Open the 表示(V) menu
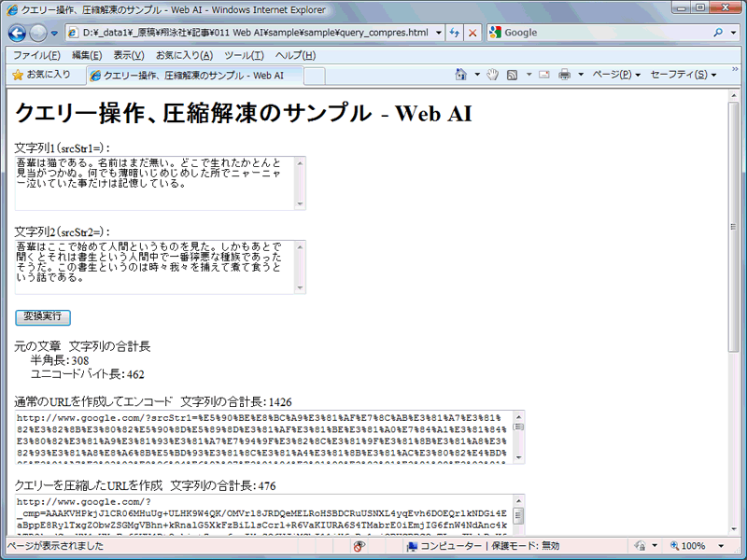The height and width of the screenshot is (560, 747). [x=129, y=55]
